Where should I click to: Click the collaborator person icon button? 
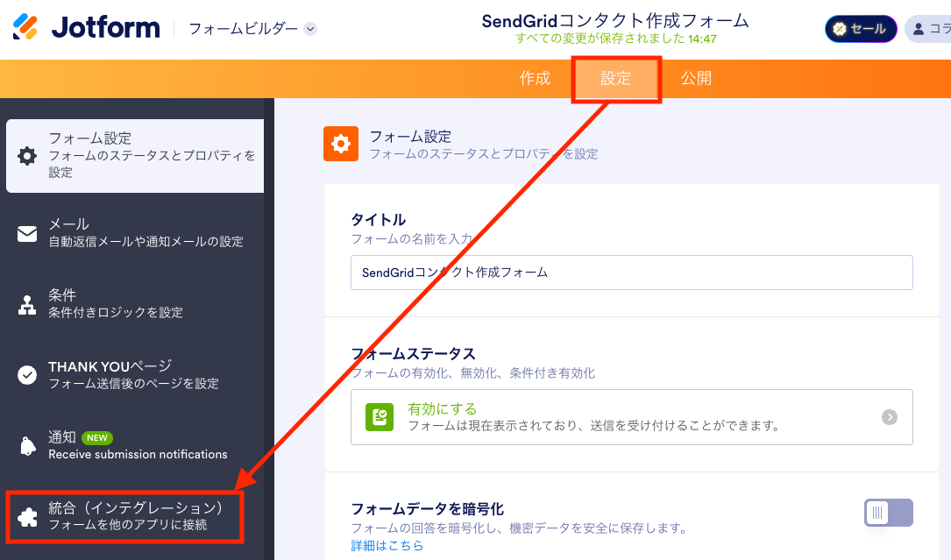pos(928,29)
